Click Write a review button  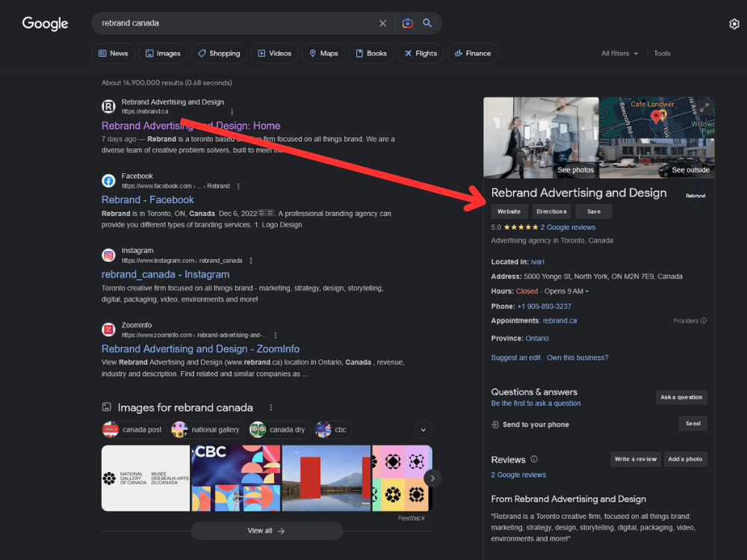tap(636, 459)
